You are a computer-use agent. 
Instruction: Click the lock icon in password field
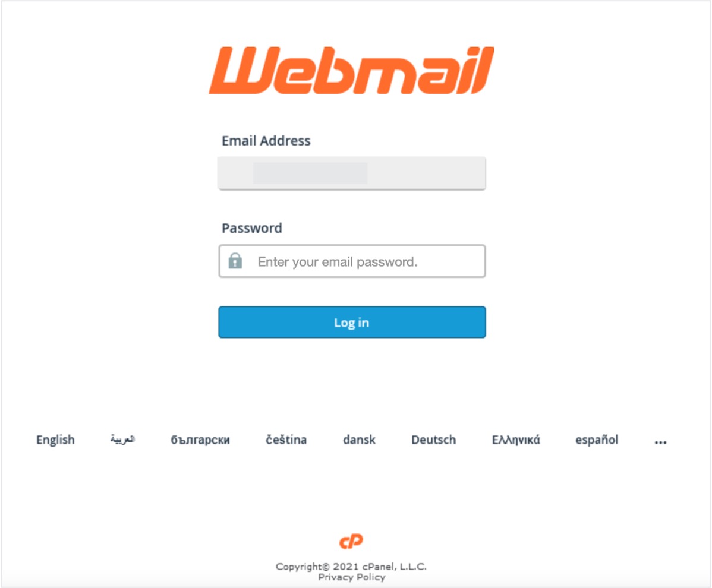coord(235,261)
